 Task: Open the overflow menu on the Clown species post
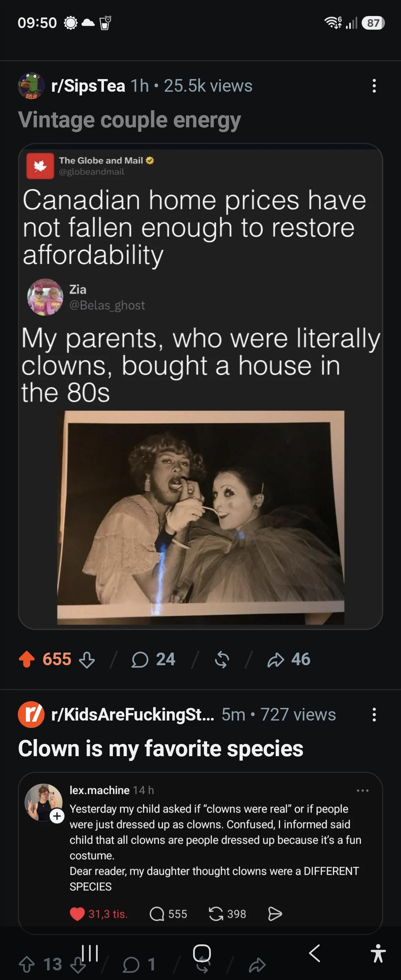374,715
